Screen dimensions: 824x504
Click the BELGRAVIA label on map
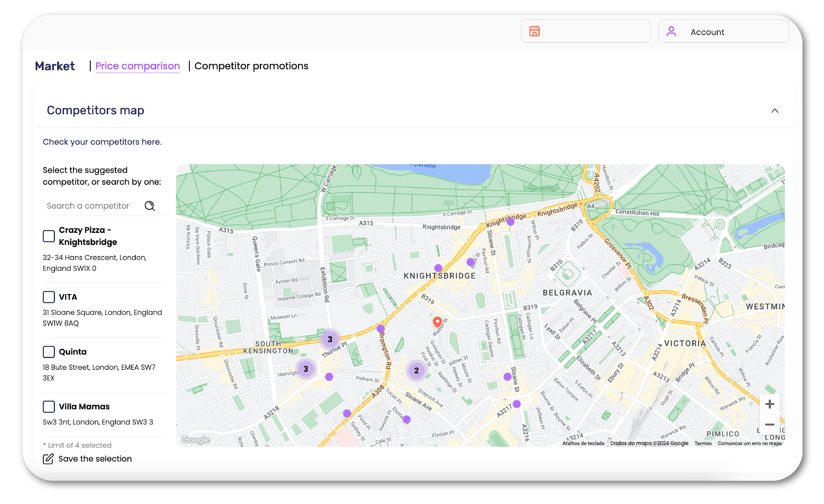[x=567, y=293]
